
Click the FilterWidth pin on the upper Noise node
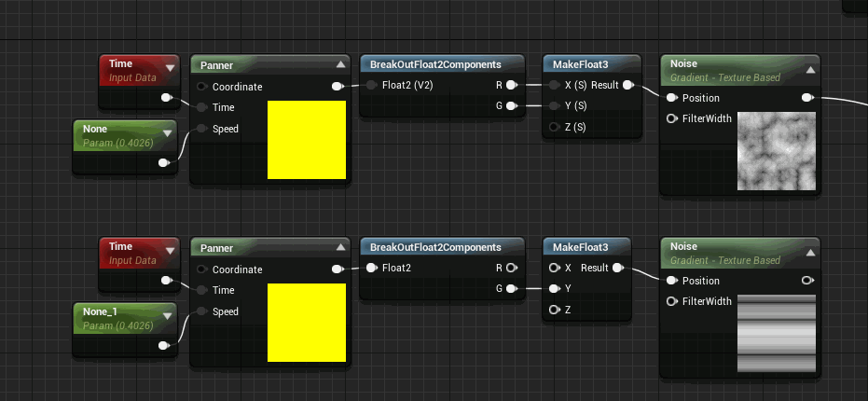pyautogui.click(x=672, y=118)
